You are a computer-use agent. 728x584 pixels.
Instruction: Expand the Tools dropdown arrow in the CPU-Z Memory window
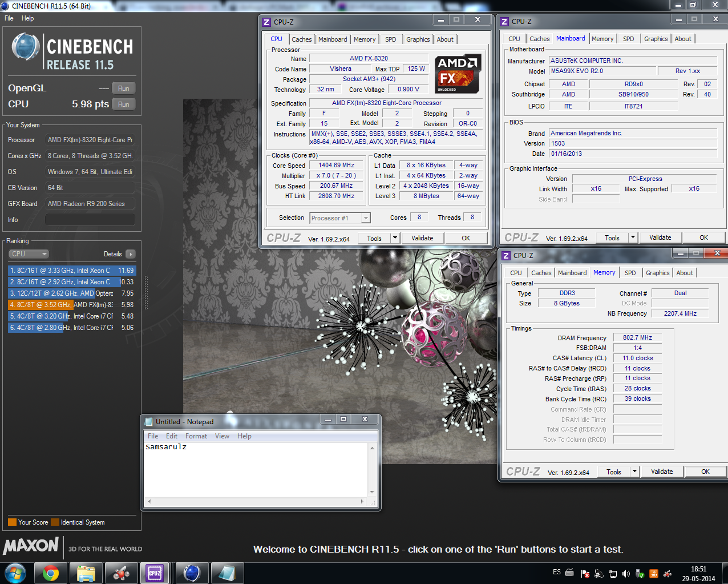(634, 472)
